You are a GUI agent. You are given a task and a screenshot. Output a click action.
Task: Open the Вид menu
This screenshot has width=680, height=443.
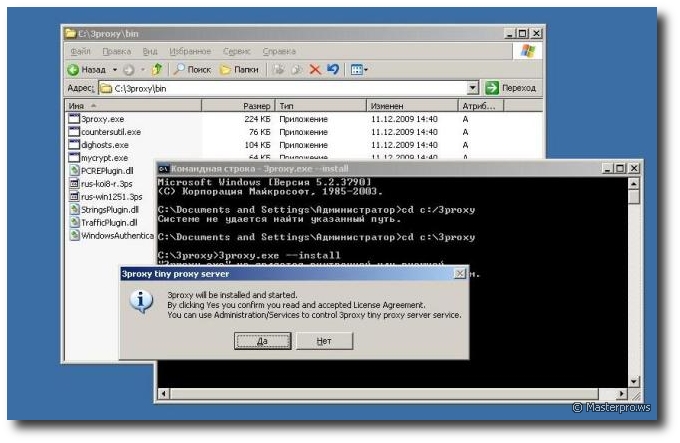pos(150,51)
